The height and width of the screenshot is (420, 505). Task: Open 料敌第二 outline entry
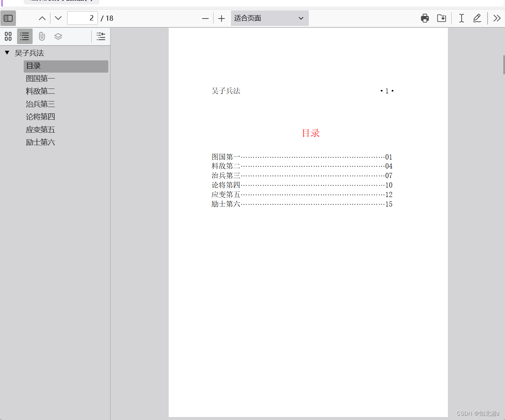coord(40,91)
